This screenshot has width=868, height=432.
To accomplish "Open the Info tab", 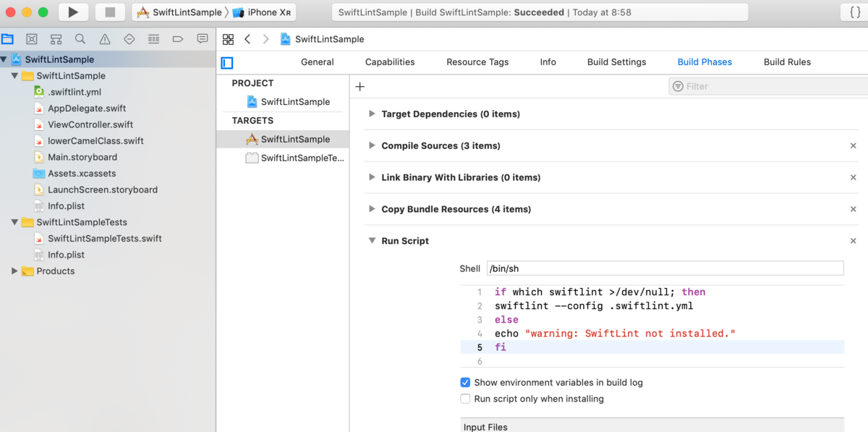I will [548, 62].
